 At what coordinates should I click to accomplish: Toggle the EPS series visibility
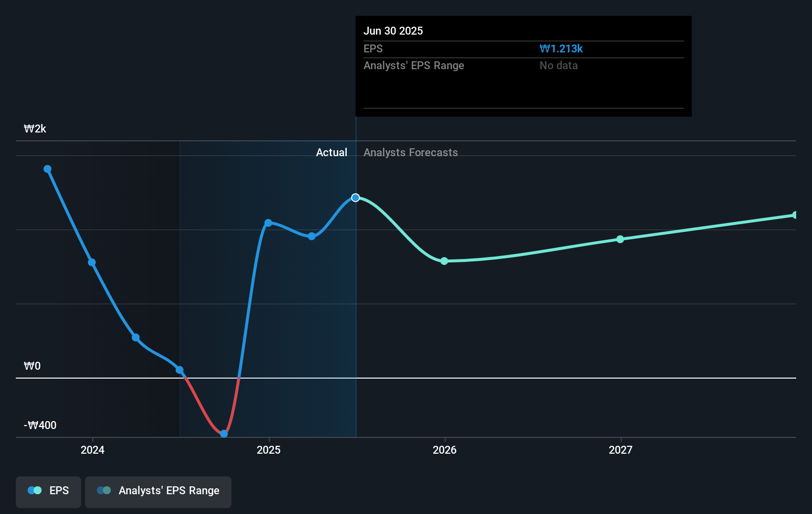(x=48, y=492)
